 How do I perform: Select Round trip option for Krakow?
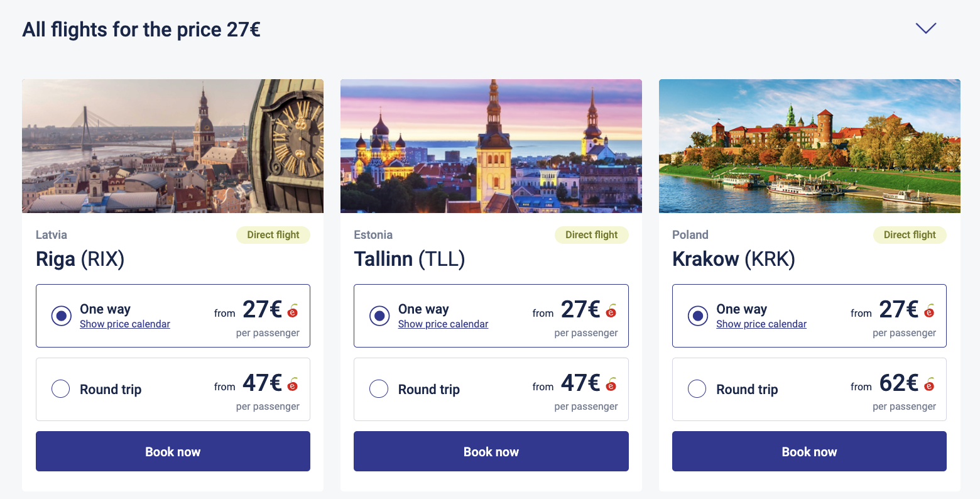click(x=697, y=389)
